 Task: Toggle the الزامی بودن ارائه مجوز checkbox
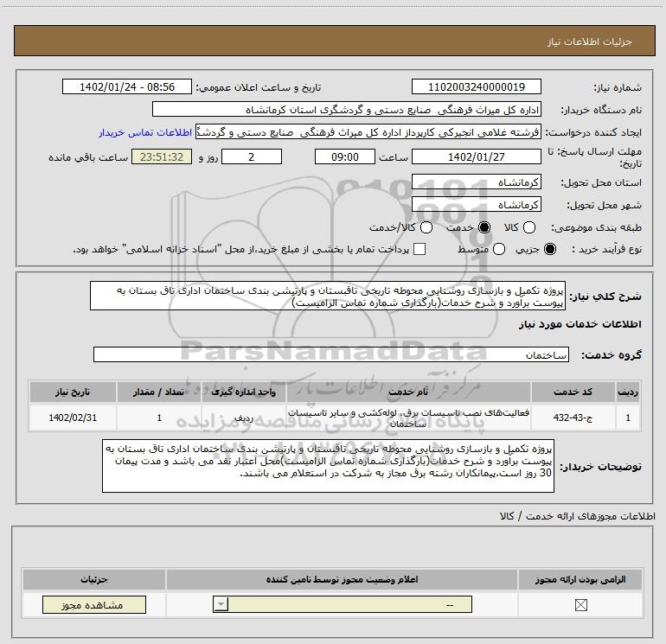[x=580, y=605]
